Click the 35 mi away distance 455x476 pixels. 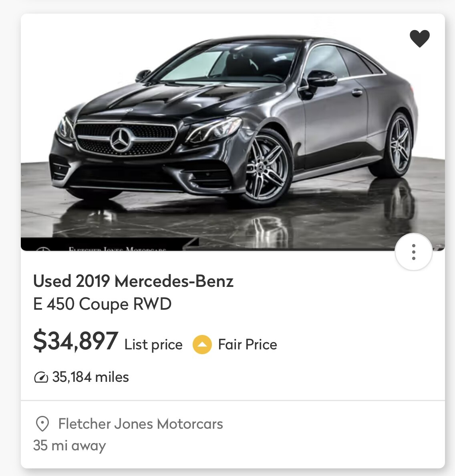[69, 445]
